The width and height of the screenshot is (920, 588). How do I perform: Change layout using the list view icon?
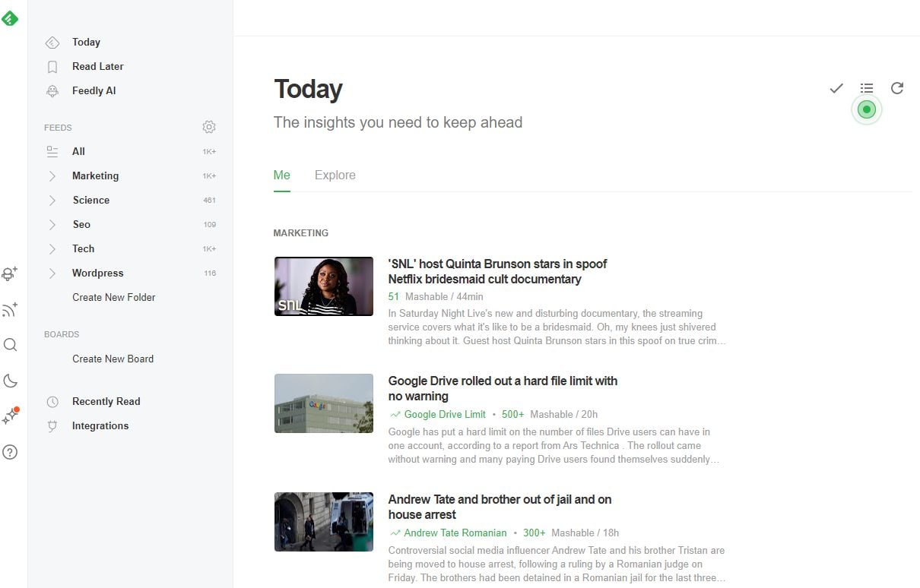[867, 88]
